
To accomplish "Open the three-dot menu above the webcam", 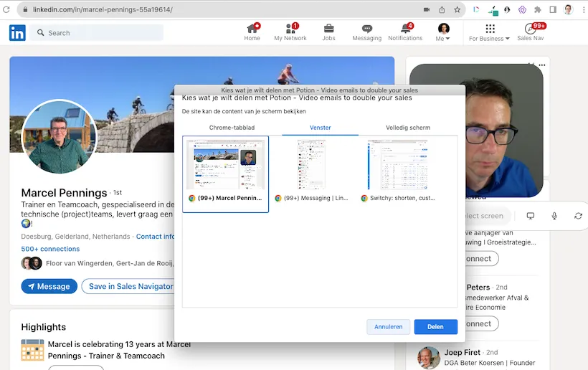I will [x=542, y=65].
